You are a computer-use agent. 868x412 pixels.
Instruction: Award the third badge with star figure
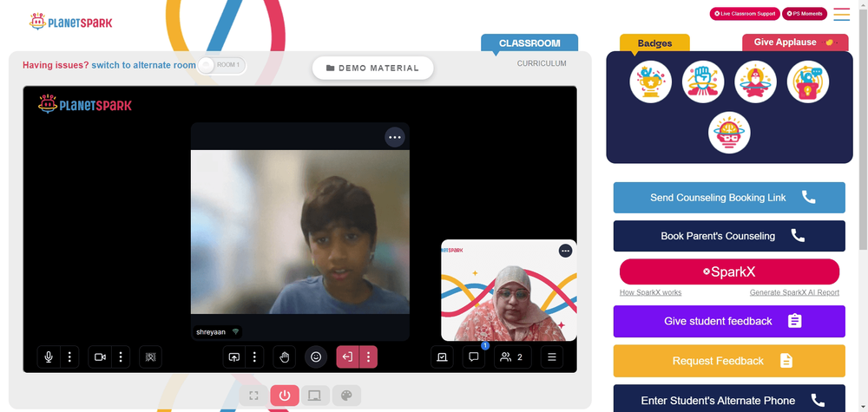(x=756, y=82)
